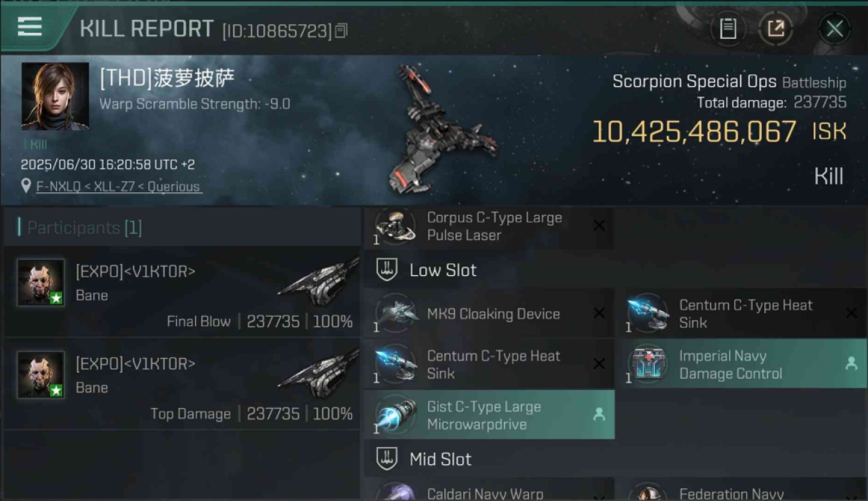Copy the kill report ID
This screenshot has height=501, width=868.
click(341, 31)
